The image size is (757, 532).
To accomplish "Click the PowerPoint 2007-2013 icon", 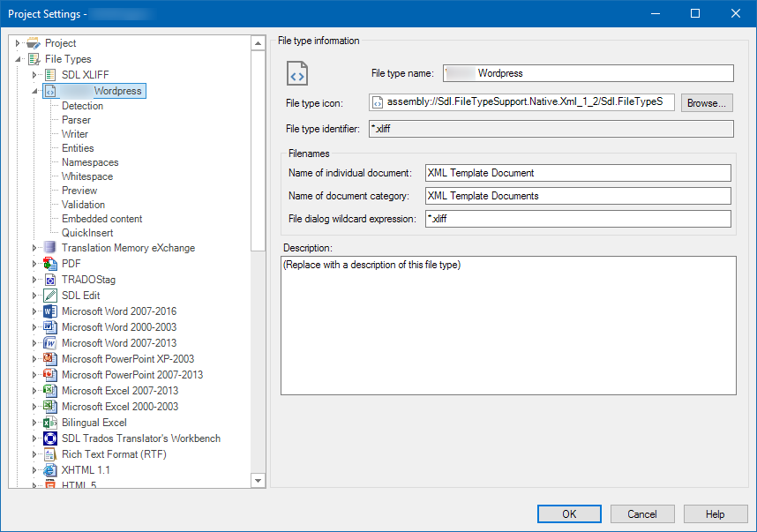I will tap(49, 375).
